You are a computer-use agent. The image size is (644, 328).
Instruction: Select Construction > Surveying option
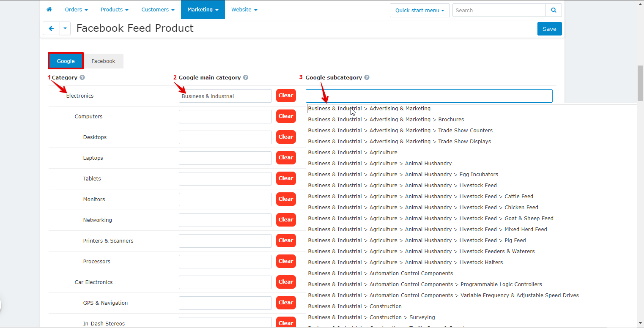click(x=471, y=317)
